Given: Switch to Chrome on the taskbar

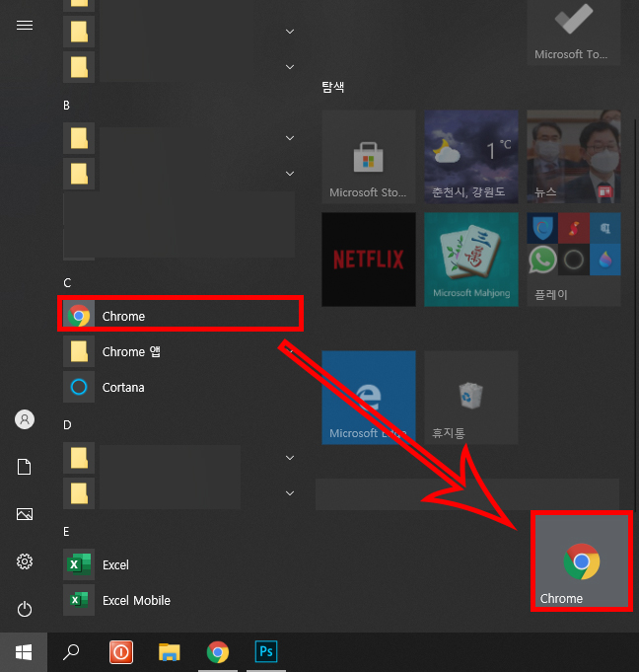Looking at the screenshot, I should tap(218, 652).
